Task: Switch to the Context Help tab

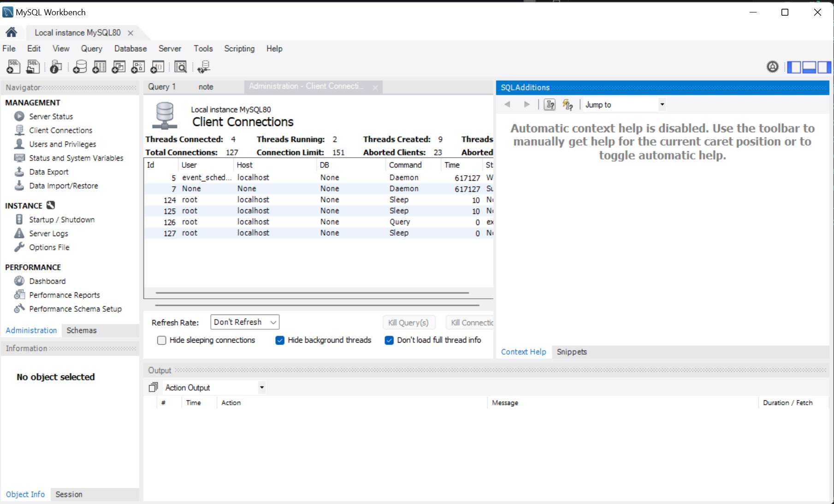Action: click(523, 352)
